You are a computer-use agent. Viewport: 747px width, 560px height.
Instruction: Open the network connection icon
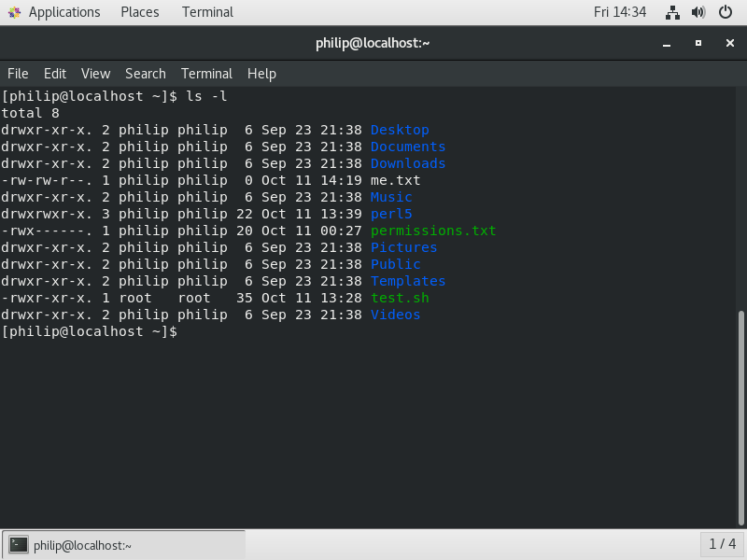point(672,12)
